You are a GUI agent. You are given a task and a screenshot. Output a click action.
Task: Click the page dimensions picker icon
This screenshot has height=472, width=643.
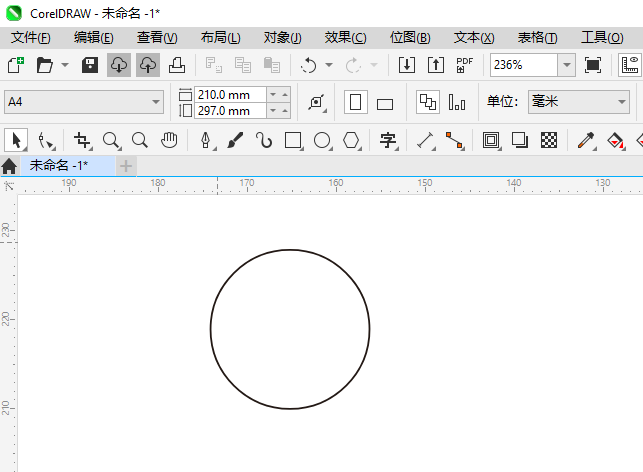tap(317, 102)
